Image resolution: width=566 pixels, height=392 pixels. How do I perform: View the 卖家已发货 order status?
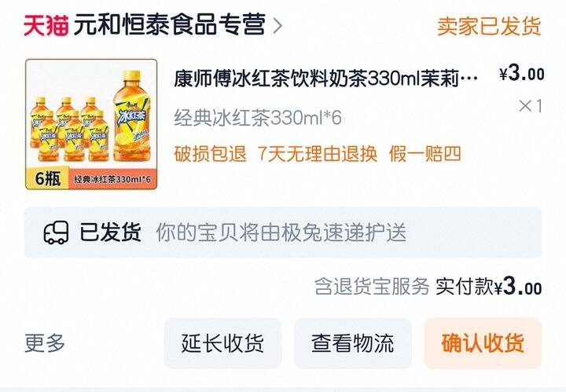tap(489, 26)
